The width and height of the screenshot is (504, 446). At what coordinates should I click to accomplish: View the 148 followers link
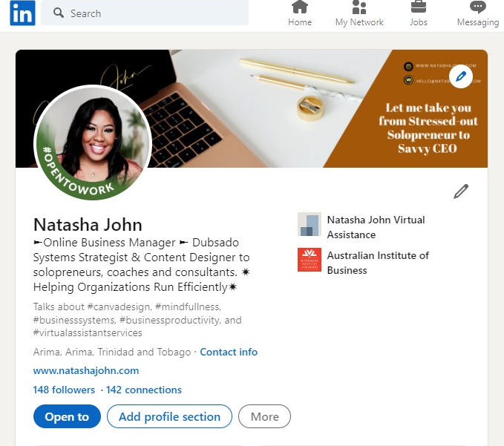64,390
